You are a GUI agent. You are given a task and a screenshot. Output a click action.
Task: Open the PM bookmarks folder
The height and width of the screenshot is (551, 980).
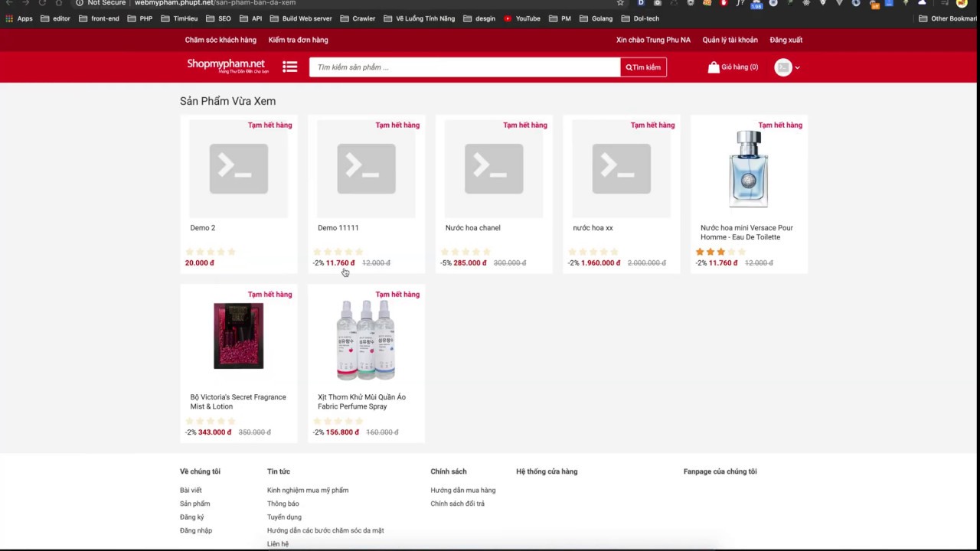560,18
